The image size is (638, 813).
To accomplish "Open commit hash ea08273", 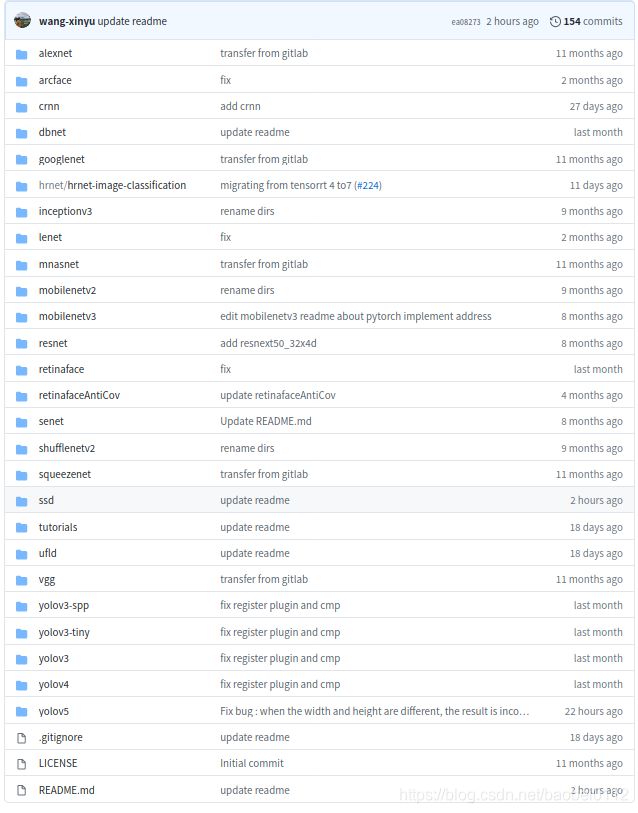I will point(466,22).
